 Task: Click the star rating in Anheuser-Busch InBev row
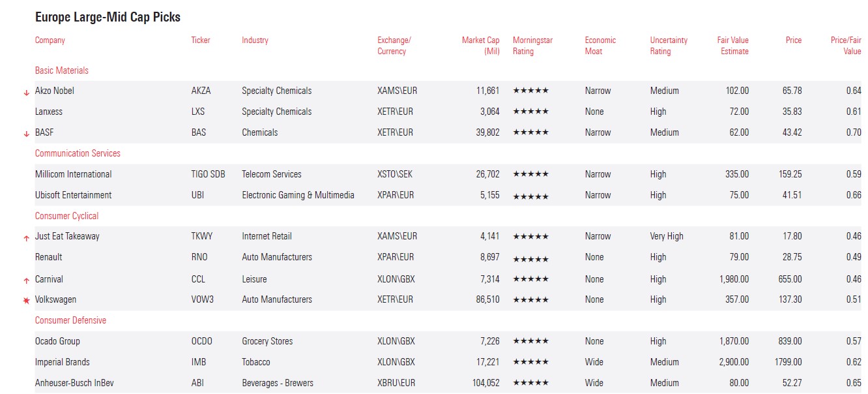530,383
